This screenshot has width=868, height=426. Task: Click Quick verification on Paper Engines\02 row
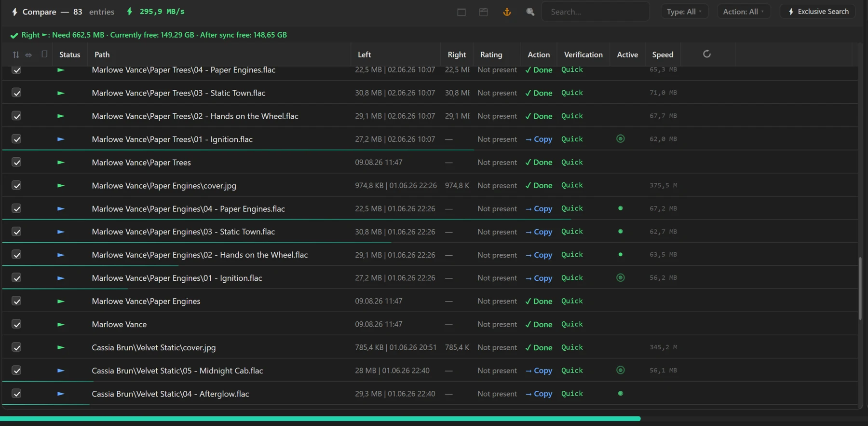click(572, 255)
